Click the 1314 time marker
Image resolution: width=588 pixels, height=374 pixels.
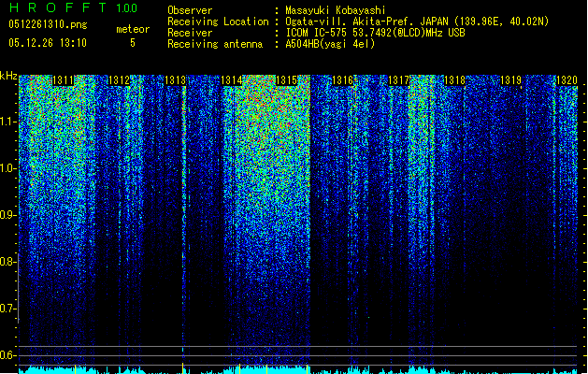coord(231,80)
